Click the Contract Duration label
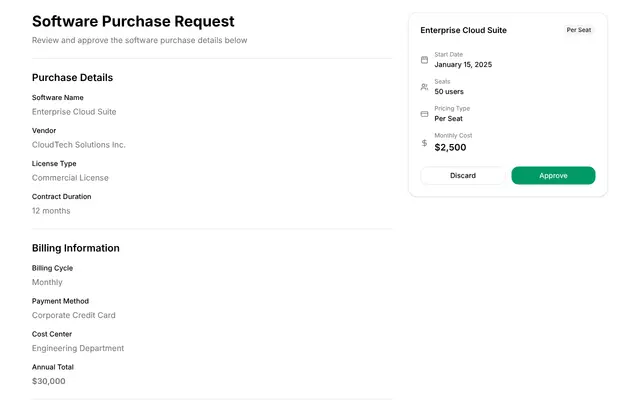The width and height of the screenshot is (640, 400). point(61,197)
